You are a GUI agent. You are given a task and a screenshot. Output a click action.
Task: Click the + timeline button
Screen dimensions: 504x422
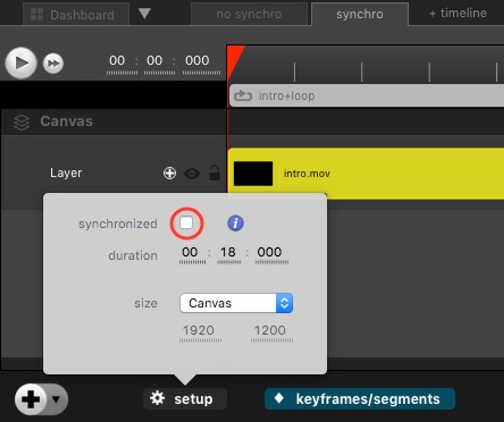click(457, 13)
